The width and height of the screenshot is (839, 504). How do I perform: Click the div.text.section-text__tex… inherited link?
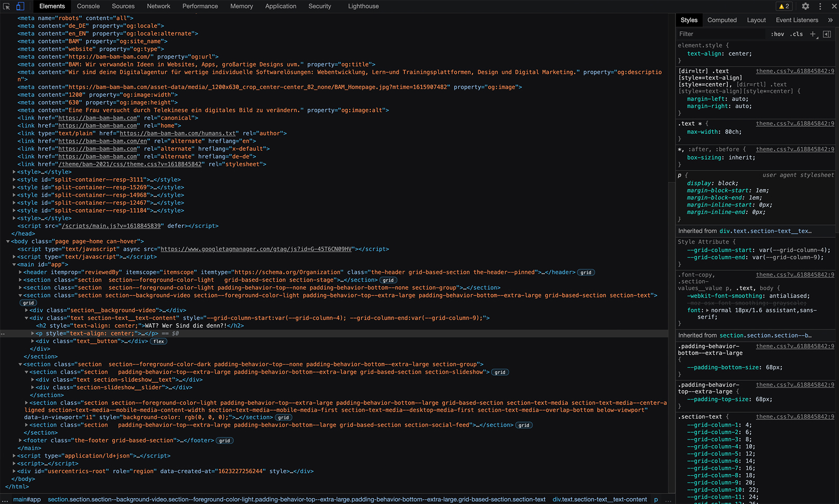pyautogui.click(x=765, y=231)
